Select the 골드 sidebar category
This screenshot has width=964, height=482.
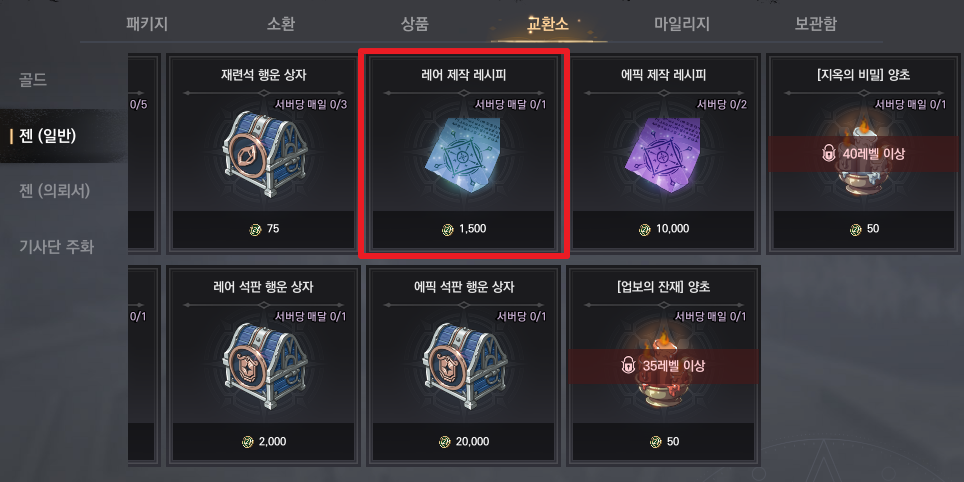(x=33, y=80)
